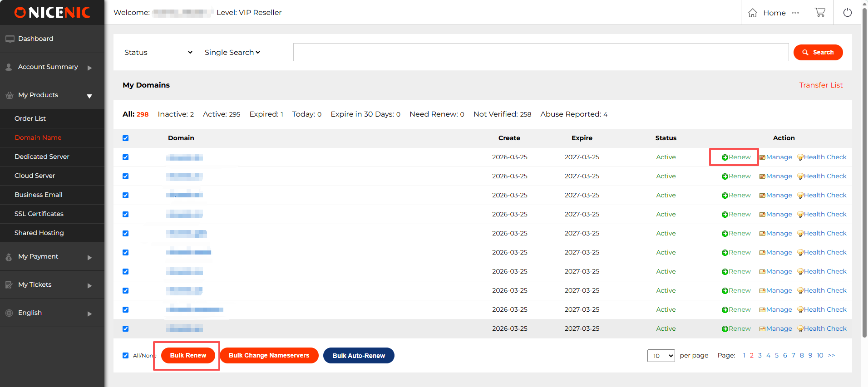This screenshot has width=868, height=387.
Task: Collapse the My Products menu arrow
Action: [89, 96]
